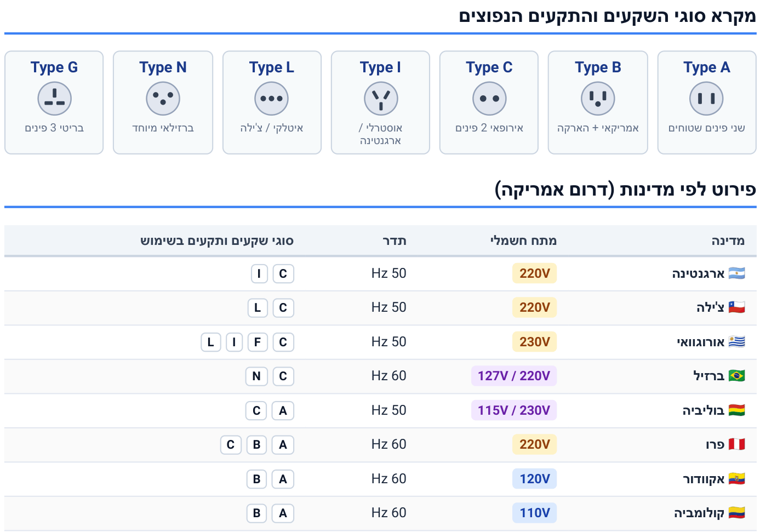Image resolution: width=760 pixels, height=532 pixels.
Task: Click the heading 'פירוט לפי מדינות (דרום אמריקה)'
Action: [x=625, y=190]
